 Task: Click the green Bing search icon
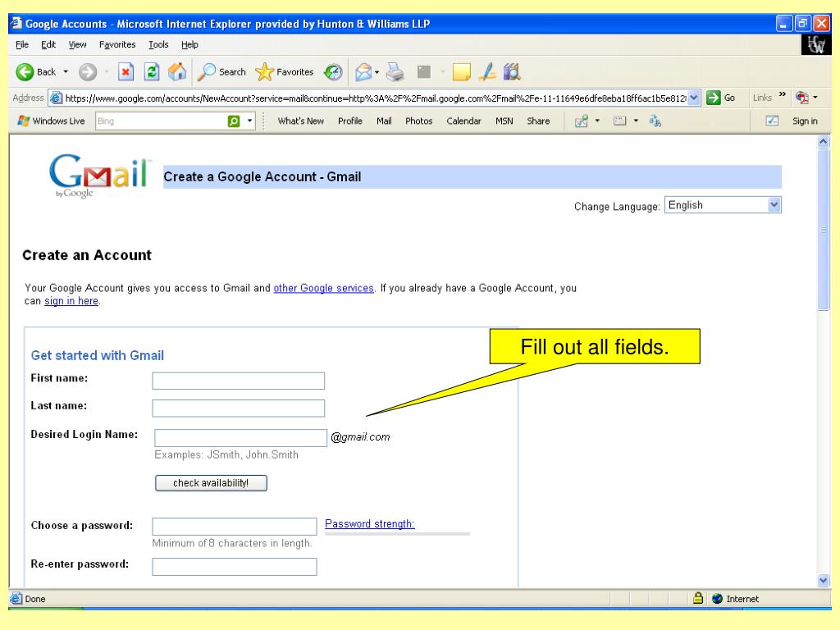[x=234, y=121]
